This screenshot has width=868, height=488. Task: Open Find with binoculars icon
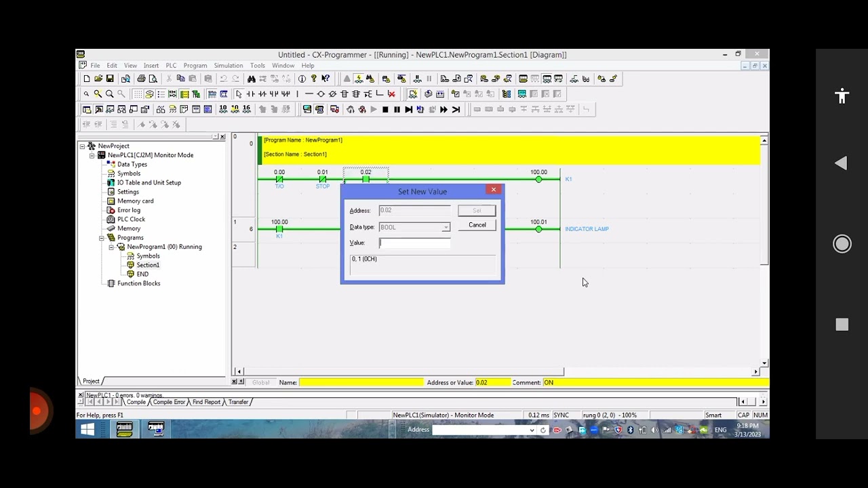coord(252,79)
